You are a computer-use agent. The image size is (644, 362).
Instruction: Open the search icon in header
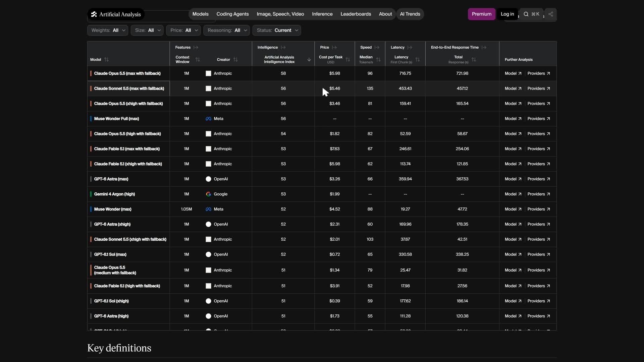[x=526, y=14]
